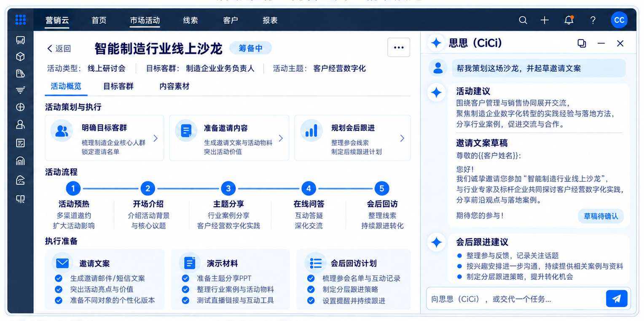644x321 pixels.
Task: Open the sidebar cube module icon
Action: 20,57
